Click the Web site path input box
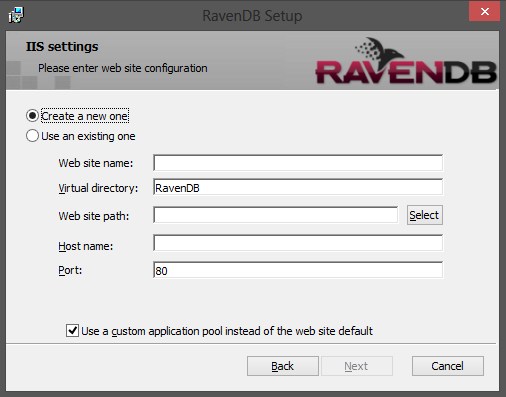Image resolution: width=506 pixels, height=397 pixels. tap(276, 215)
